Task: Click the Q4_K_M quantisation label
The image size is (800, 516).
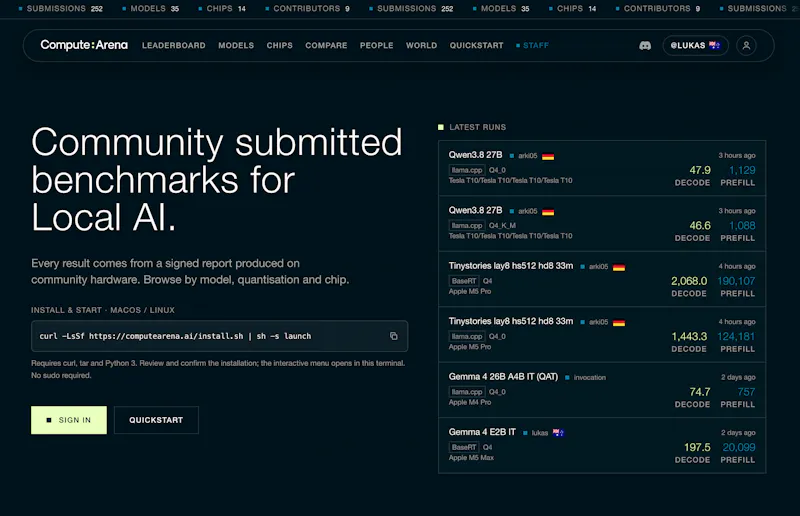Action: point(502,226)
